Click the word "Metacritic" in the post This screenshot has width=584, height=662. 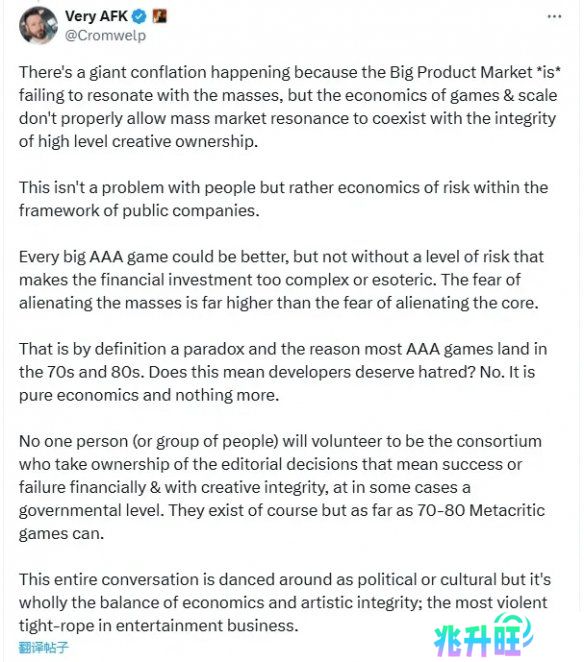[507, 510]
